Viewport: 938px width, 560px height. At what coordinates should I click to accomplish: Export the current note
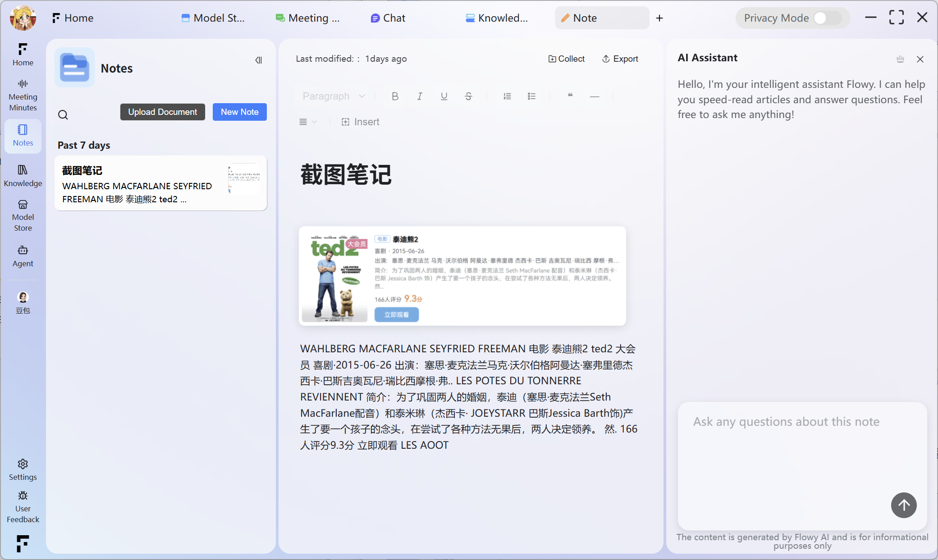tap(620, 59)
